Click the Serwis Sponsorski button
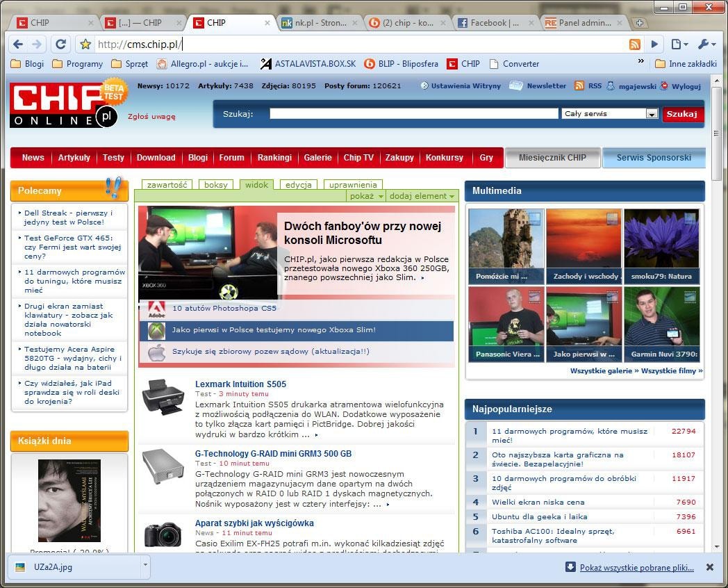Screen dimensions: 728x588 coord(654,158)
